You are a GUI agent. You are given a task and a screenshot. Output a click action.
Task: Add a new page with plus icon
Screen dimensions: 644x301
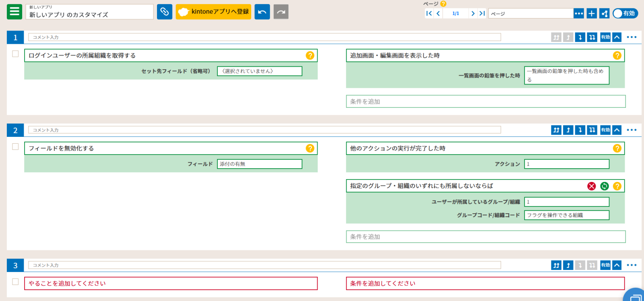[x=591, y=13]
